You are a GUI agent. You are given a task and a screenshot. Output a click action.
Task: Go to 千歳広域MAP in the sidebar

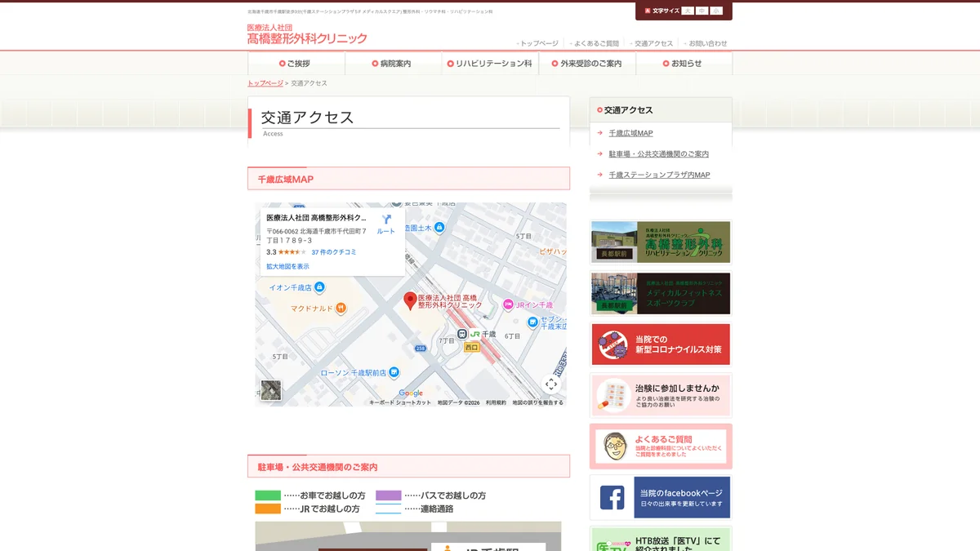[630, 133]
